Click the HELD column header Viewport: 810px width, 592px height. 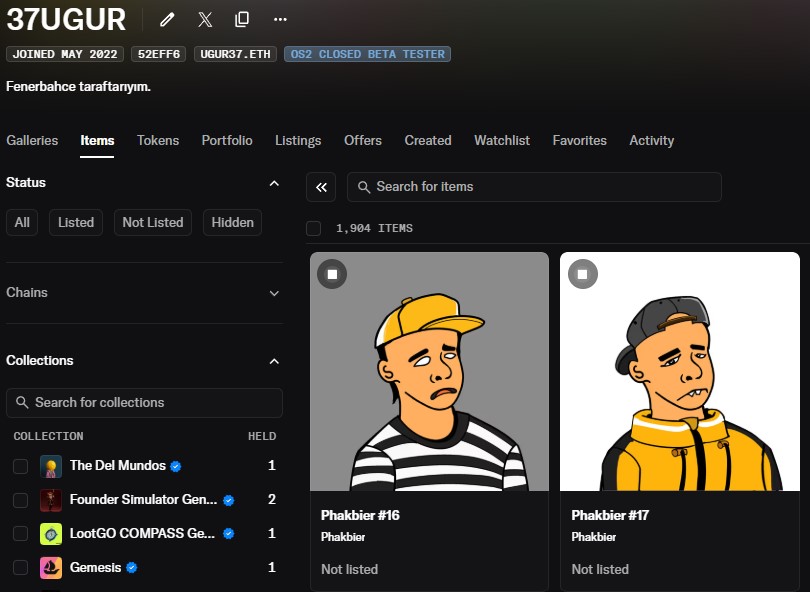coord(262,437)
